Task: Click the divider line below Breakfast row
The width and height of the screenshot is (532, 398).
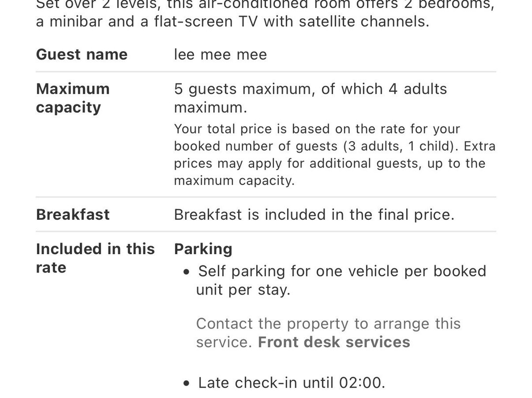Action: tap(266, 232)
